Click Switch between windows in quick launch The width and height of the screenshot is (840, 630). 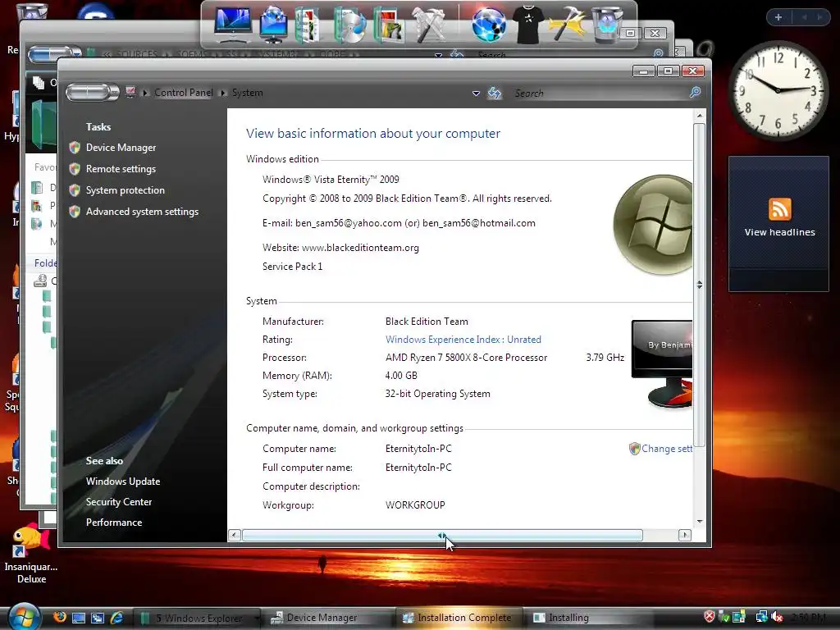click(98, 618)
